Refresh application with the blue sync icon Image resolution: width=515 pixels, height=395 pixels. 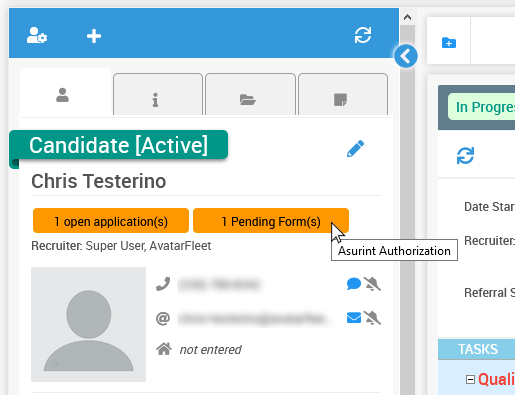pos(465,156)
